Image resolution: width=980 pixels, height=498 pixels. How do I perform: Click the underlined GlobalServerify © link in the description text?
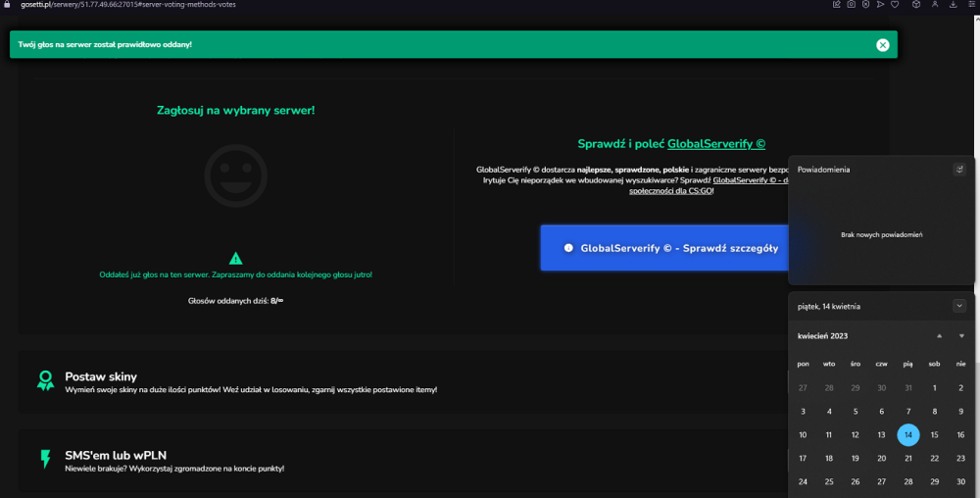pyautogui.click(x=750, y=180)
